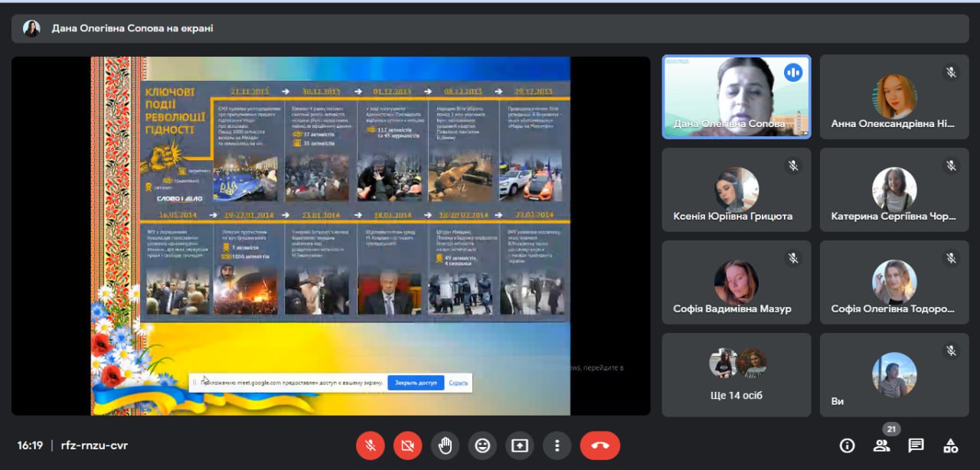Click the muted mic icon on Анна Олександрівна tile
The image size is (980, 470).
click(x=951, y=73)
